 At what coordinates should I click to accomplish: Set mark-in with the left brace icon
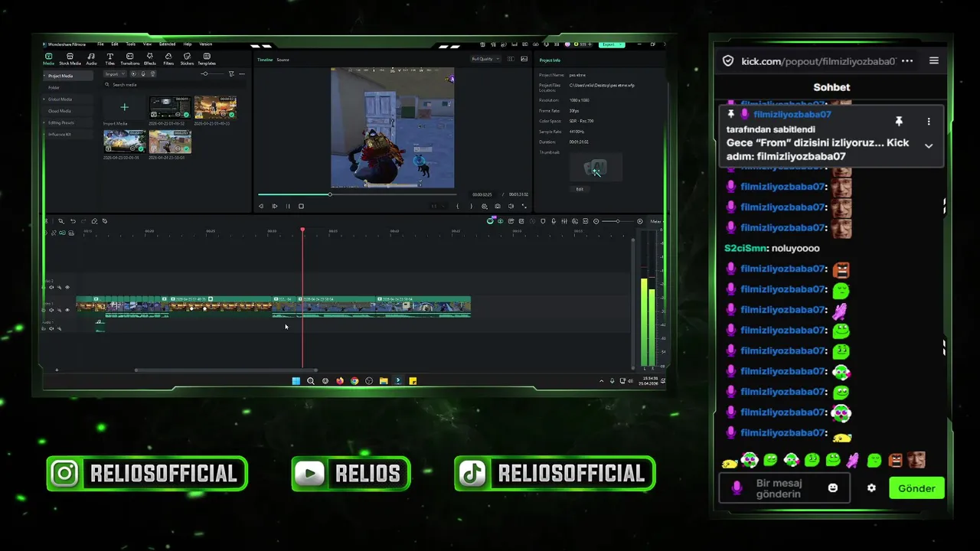(x=458, y=206)
